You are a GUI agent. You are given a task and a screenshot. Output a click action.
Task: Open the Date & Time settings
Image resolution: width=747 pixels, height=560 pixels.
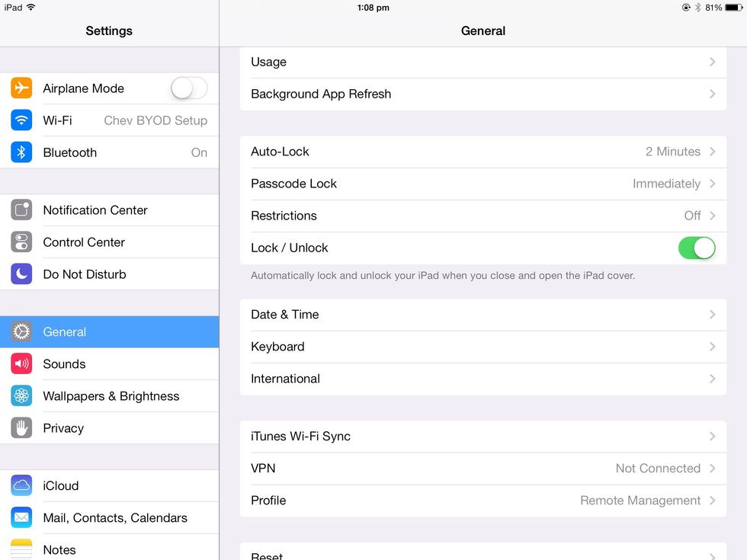[x=483, y=315]
